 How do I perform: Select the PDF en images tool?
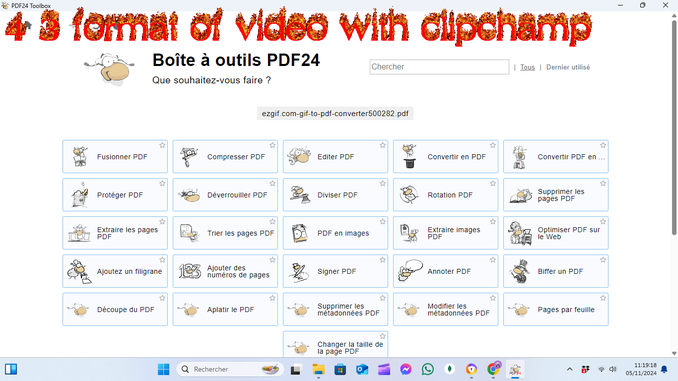click(x=336, y=233)
